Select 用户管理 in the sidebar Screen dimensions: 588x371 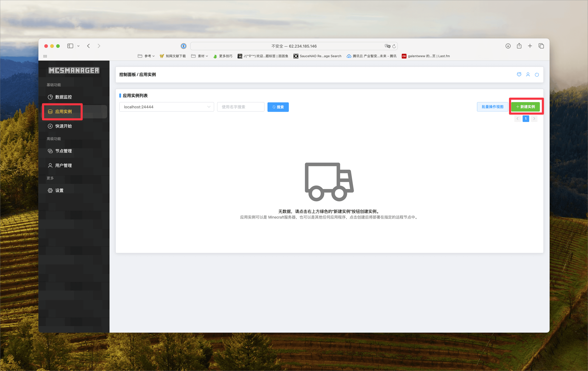click(63, 166)
